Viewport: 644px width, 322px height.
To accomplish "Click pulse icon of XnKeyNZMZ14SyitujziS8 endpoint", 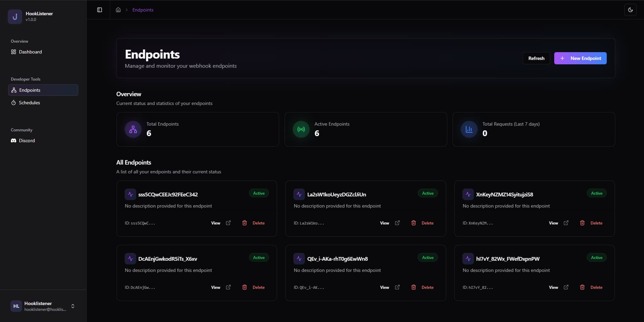I will pos(468,194).
